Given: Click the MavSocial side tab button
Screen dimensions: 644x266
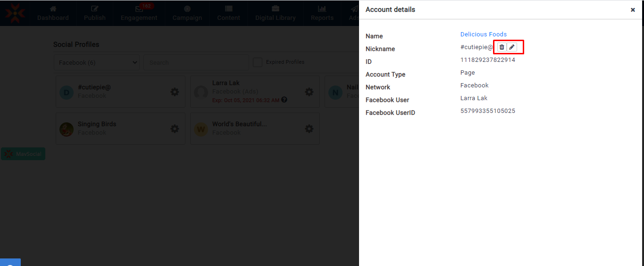Looking at the screenshot, I should tap(23, 154).
